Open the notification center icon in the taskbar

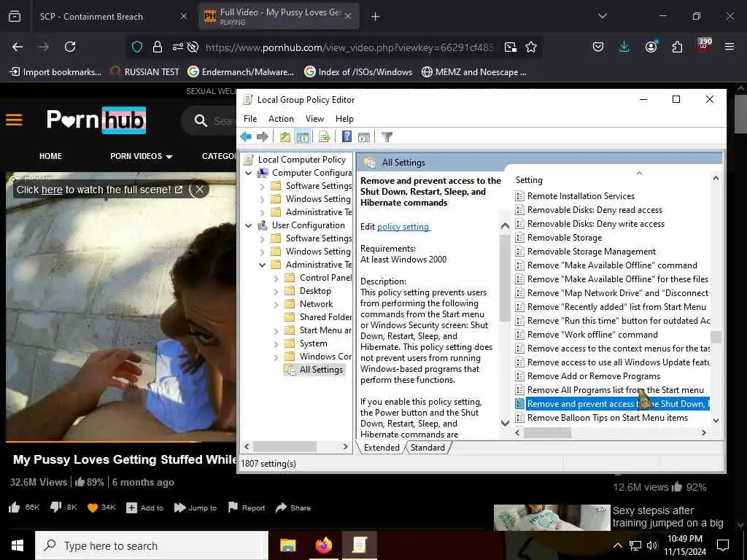click(x=723, y=545)
